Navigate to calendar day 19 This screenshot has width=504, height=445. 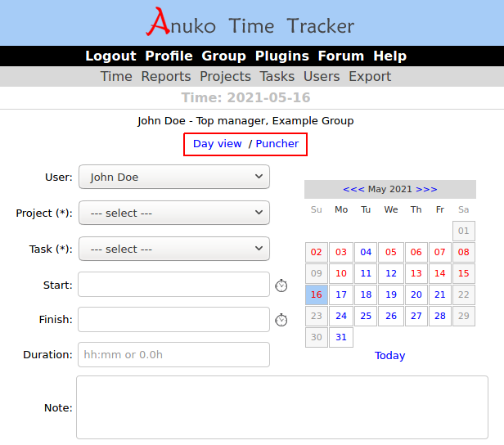point(391,294)
